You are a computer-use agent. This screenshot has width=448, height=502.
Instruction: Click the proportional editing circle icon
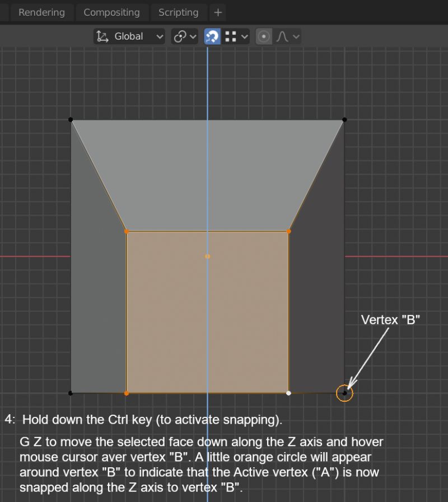263,36
